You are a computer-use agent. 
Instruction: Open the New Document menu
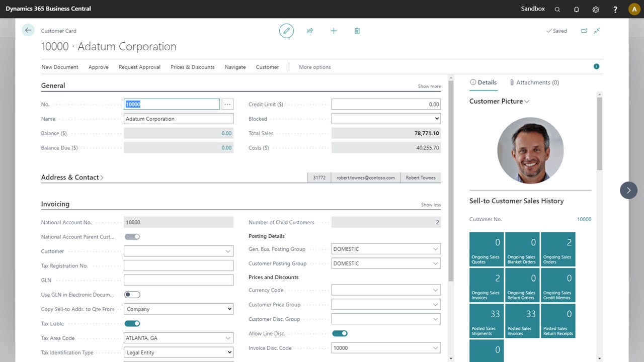pos(60,67)
